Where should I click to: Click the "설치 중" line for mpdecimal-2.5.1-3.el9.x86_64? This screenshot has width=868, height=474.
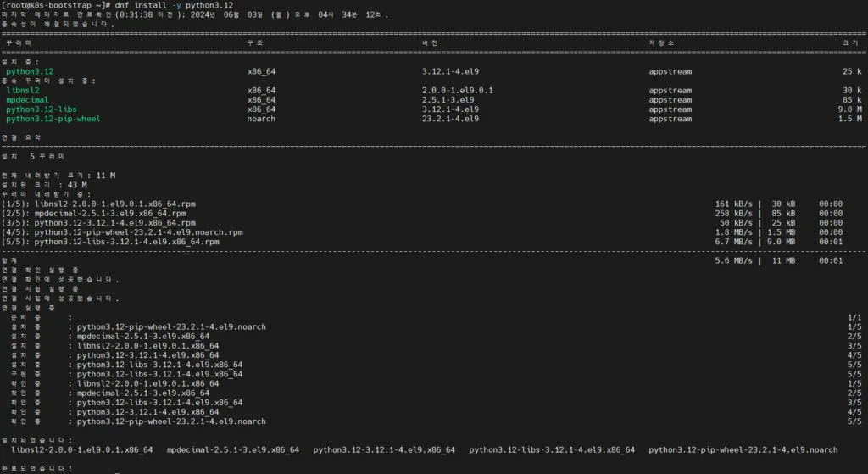[x=110, y=336]
